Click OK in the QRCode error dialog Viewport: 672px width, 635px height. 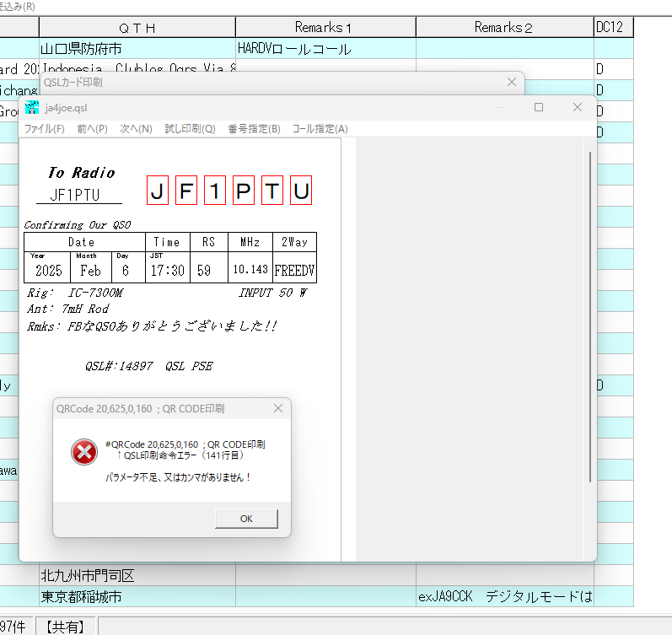click(246, 519)
